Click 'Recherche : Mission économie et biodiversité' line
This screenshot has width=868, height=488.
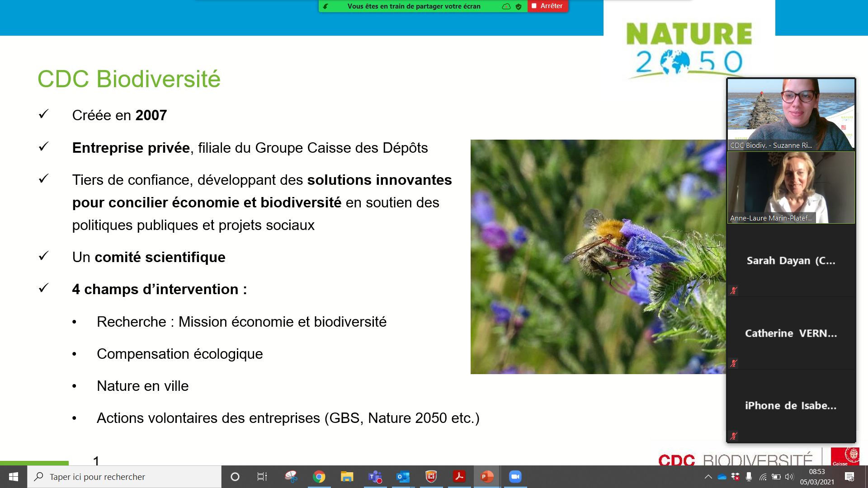pos(241,322)
